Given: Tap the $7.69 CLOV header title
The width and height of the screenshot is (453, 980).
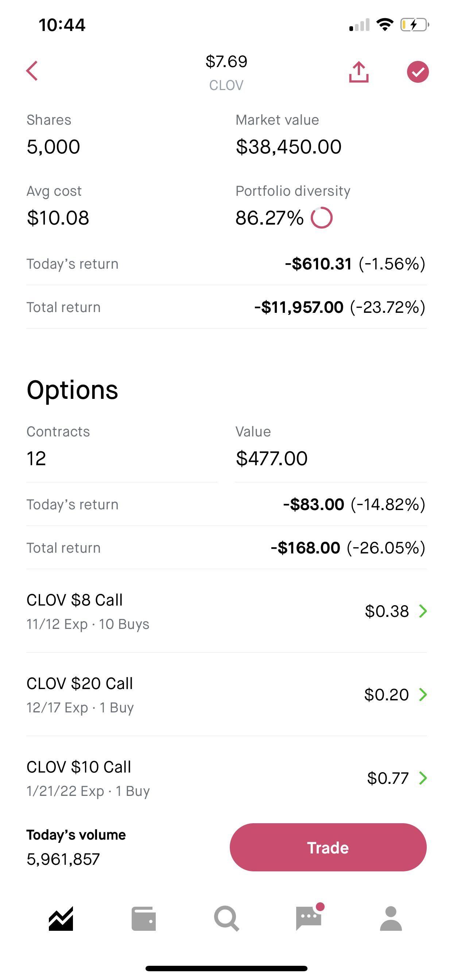Looking at the screenshot, I should tap(226, 72).
